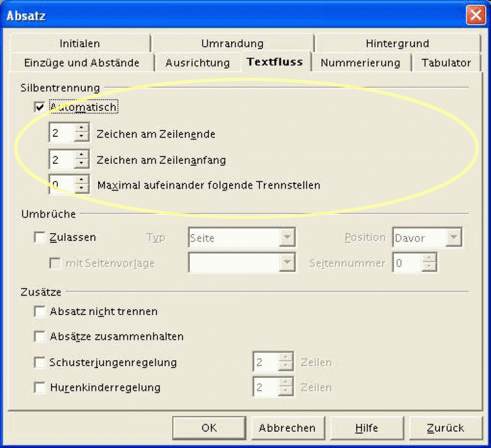This screenshot has height=448, width=491.
Task: Open Hilfe for this dialog
Action: (x=367, y=428)
